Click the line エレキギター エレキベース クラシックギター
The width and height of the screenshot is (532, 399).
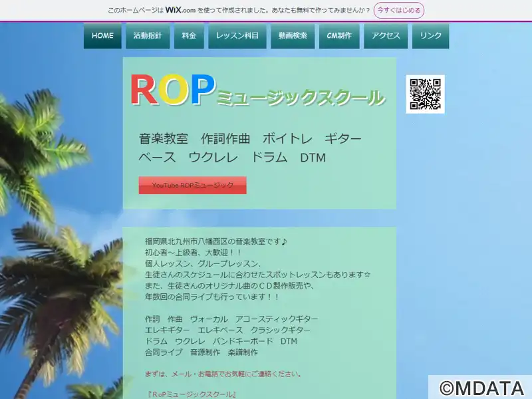click(227, 330)
